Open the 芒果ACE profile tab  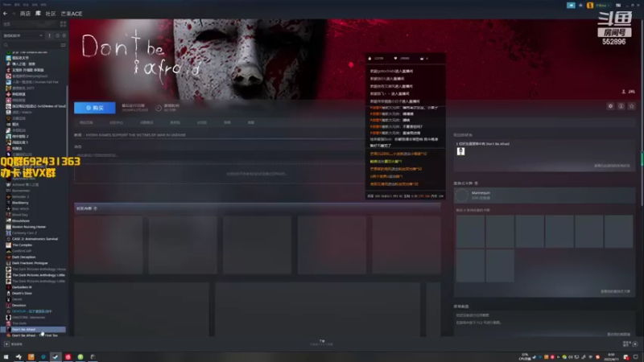coord(72,14)
